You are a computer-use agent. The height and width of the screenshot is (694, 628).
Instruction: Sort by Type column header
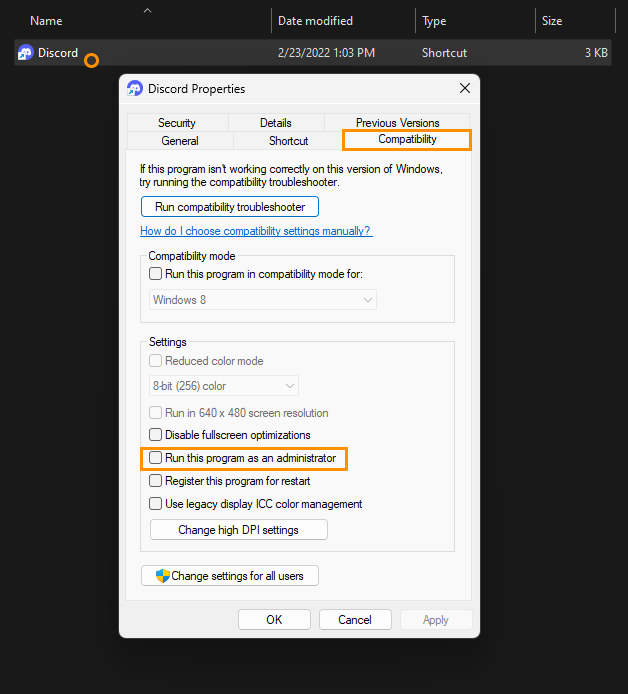pyautogui.click(x=434, y=21)
